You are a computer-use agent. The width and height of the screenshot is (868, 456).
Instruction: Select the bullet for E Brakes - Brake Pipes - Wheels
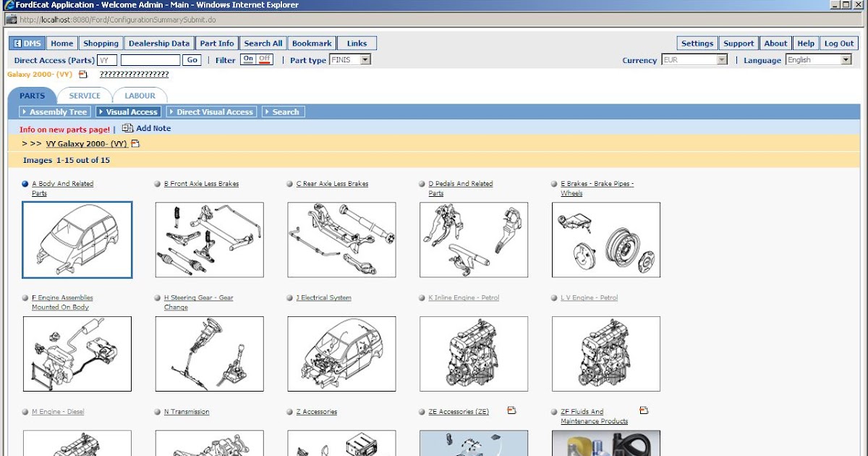pos(554,184)
